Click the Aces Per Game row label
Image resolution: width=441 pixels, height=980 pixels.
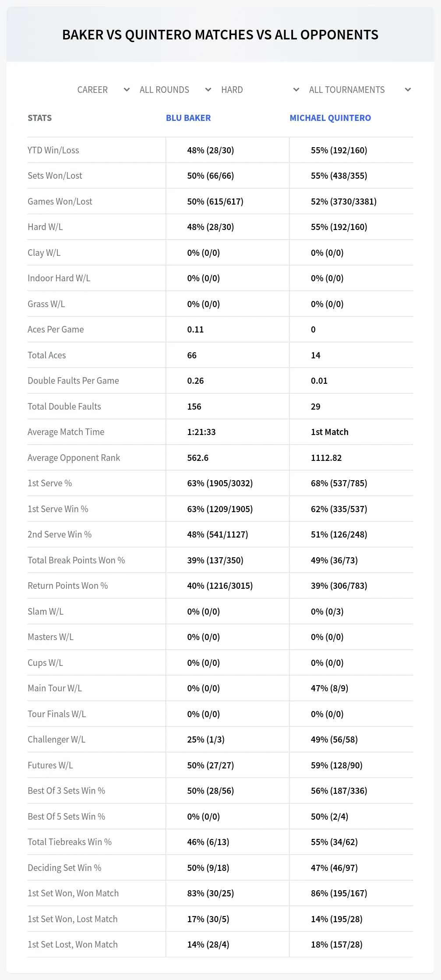pos(56,329)
